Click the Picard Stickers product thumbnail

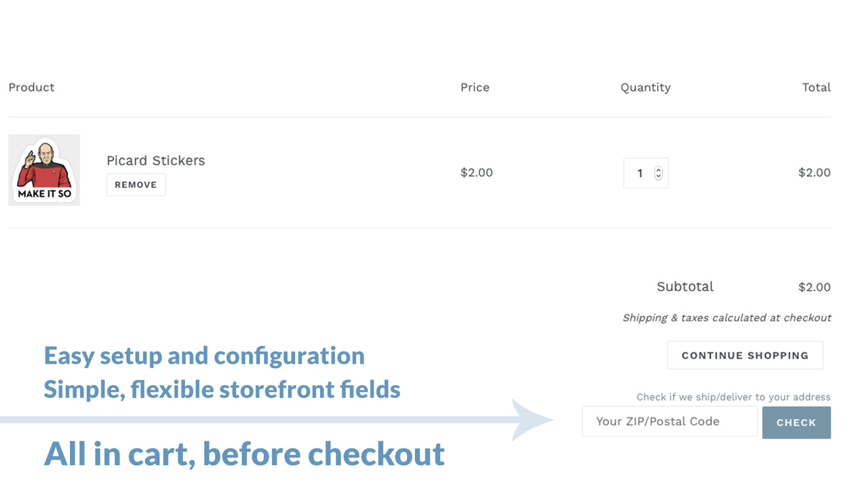[43, 169]
